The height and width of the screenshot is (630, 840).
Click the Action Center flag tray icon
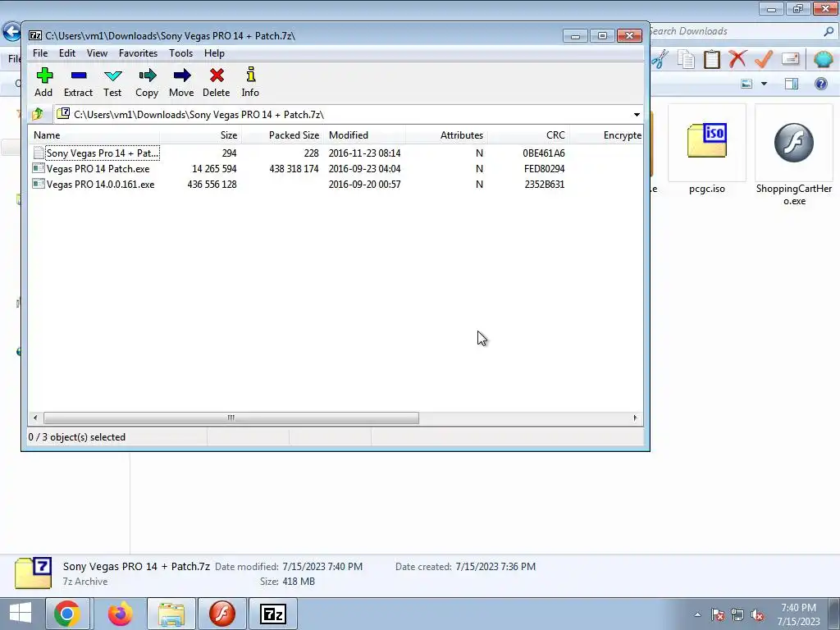717,615
